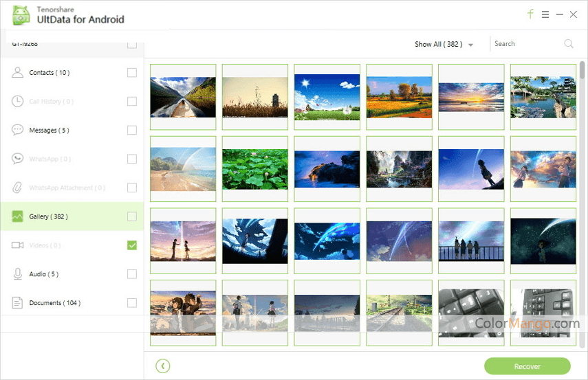Check the Documents (104) checkbox
The width and height of the screenshot is (588, 380).
pos(132,303)
